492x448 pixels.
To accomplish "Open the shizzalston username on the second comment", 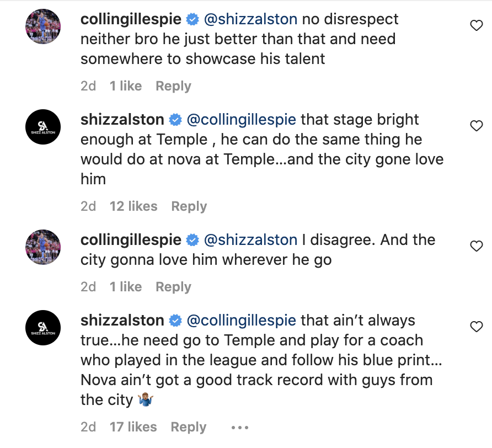I will (x=122, y=120).
